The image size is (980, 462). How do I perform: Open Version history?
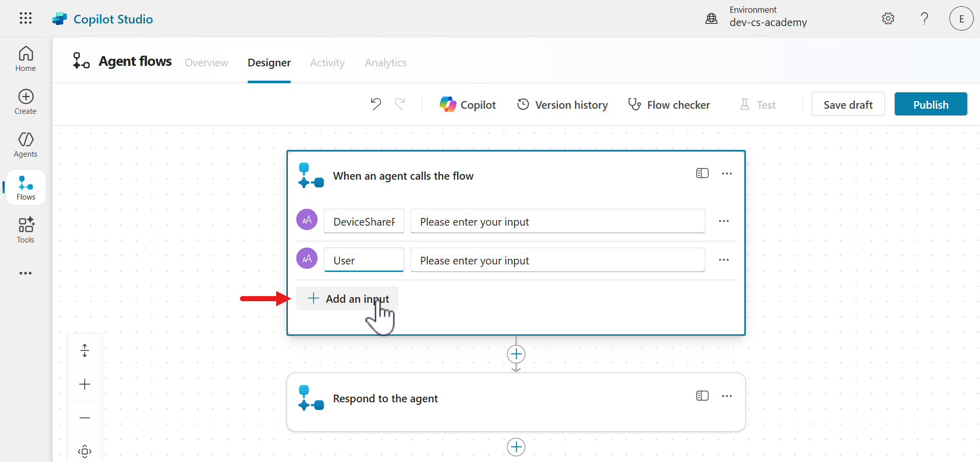tap(562, 105)
